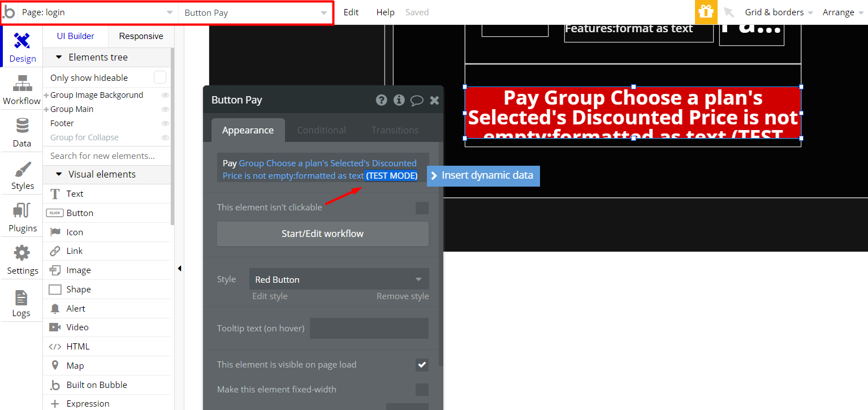Screen dimensions: 868x410
Task: Toggle visibility eye for Group Image Backgorund
Action: [165, 95]
